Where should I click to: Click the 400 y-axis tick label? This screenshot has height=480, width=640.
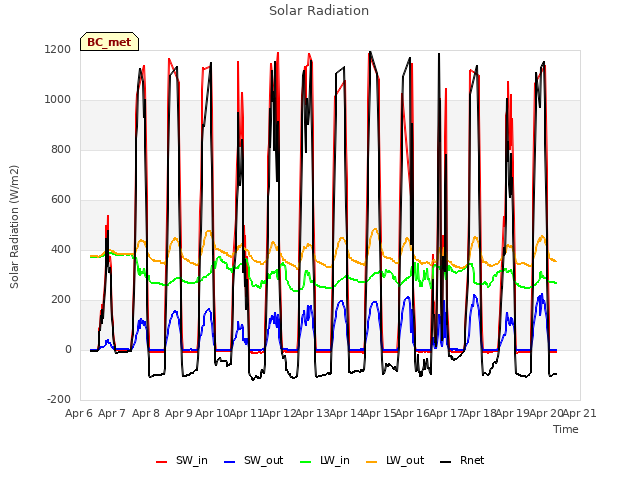coord(61,250)
